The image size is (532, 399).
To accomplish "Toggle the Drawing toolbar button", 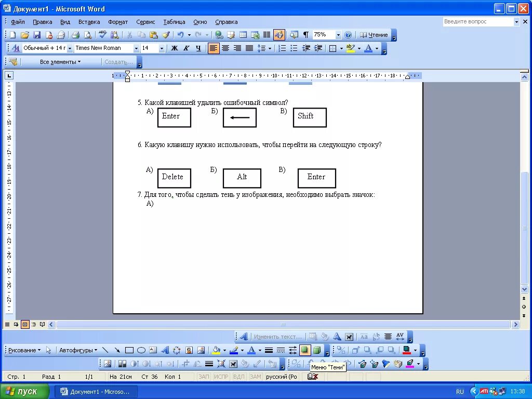I will tap(279, 35).
